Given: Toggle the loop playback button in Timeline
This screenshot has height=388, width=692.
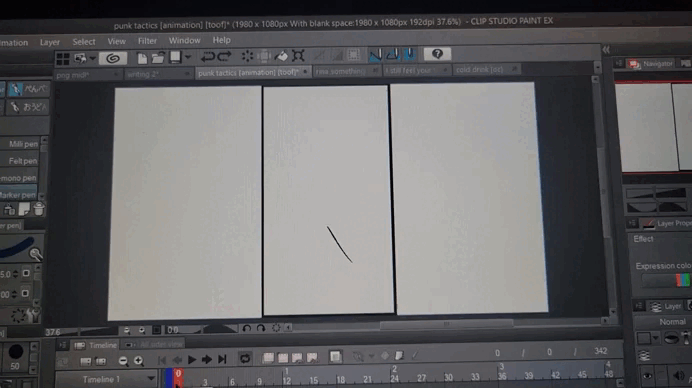Looking at the screenshot, I should (245, 358).
